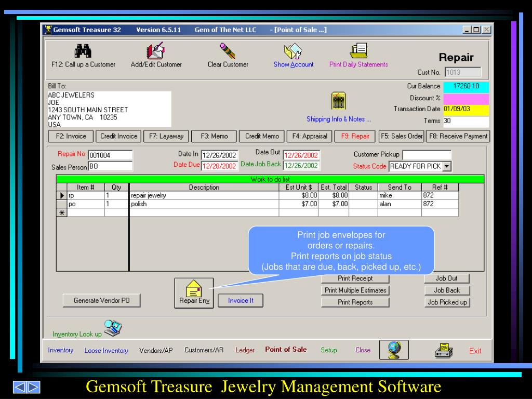Image resolution: width=532 pixels, height=399 pixels.
Task: Open the Inventory Look up computer icon
Action: (113, 328)
